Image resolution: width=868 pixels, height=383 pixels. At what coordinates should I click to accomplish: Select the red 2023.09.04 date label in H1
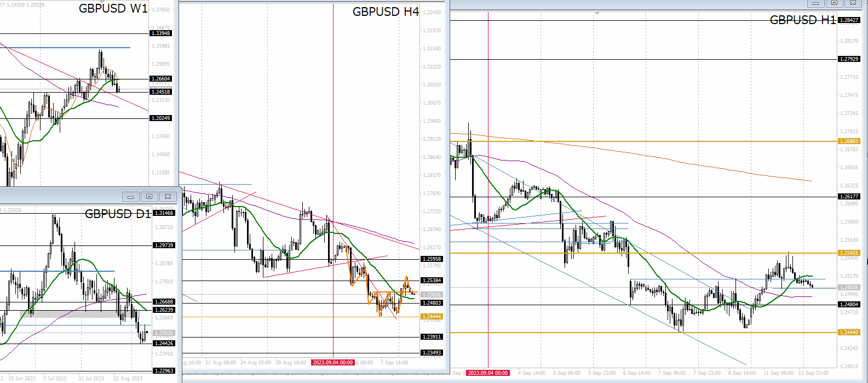pyautogui.click(x=488, y=373)
